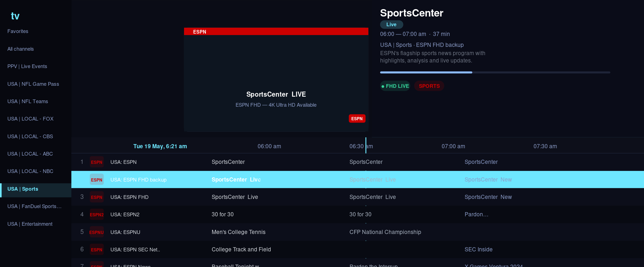Click the tv logo in the sidebar
Screen dimensions: 644x267
(15, 16)
